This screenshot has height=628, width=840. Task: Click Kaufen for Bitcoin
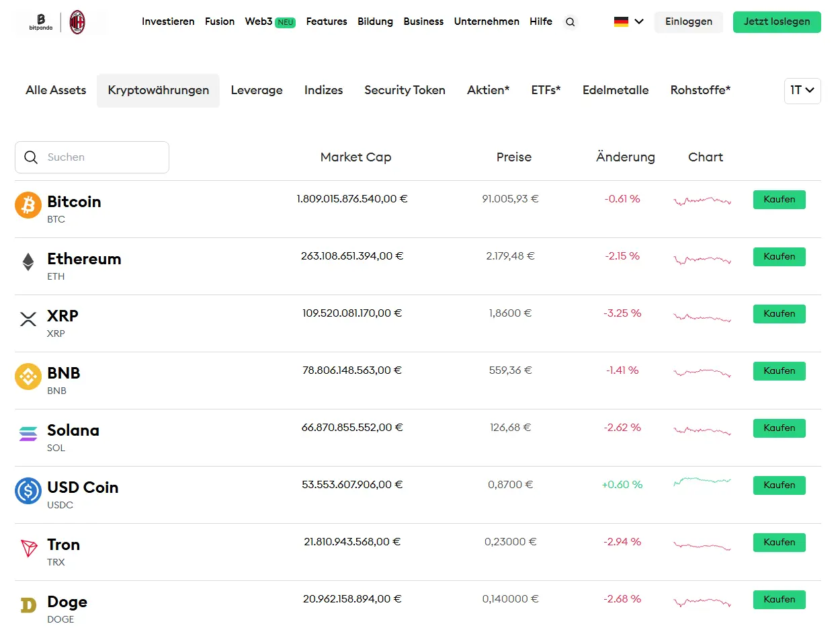(x=780, y=200)
